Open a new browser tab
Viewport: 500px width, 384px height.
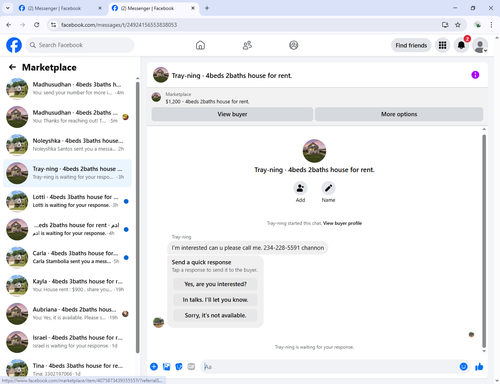pyautogui.click(x=207, y=8)
